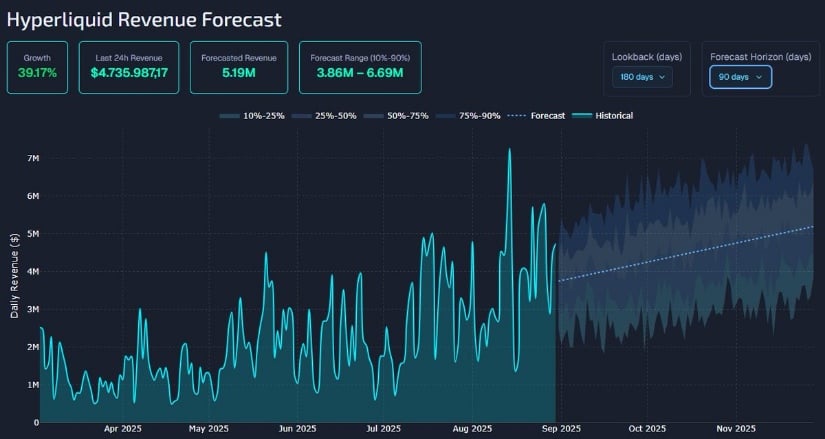Click the Forecast Range 3.86M – 6.69M card
This screenshot has height=439, width=825.
[x=360, y=67]
